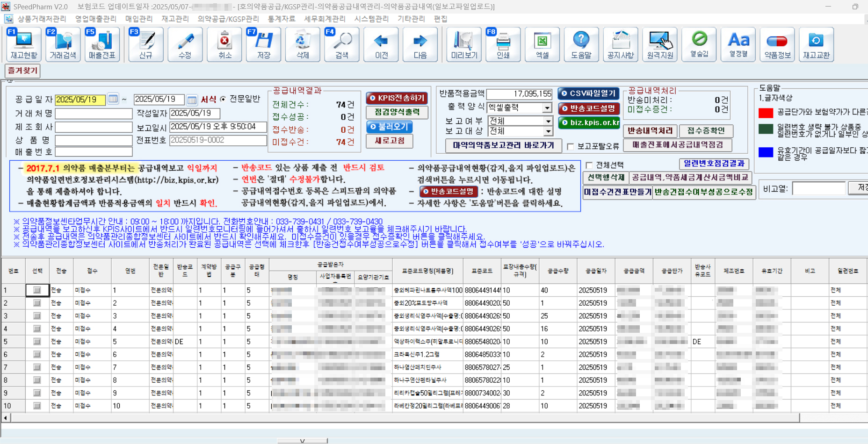The image size is (868, 444).
Task: Open the 재고관리 menu
Action: (x=175, y=19)
